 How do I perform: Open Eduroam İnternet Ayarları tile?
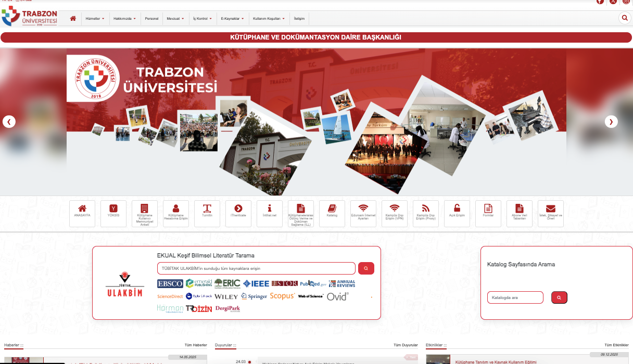(x=363, y=214)
